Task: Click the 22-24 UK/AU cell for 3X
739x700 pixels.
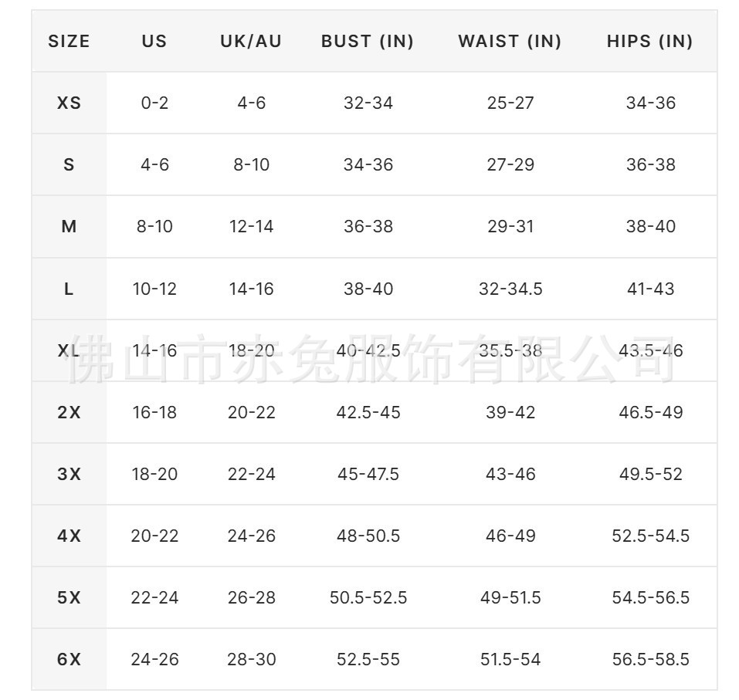Action: point(251,474)
